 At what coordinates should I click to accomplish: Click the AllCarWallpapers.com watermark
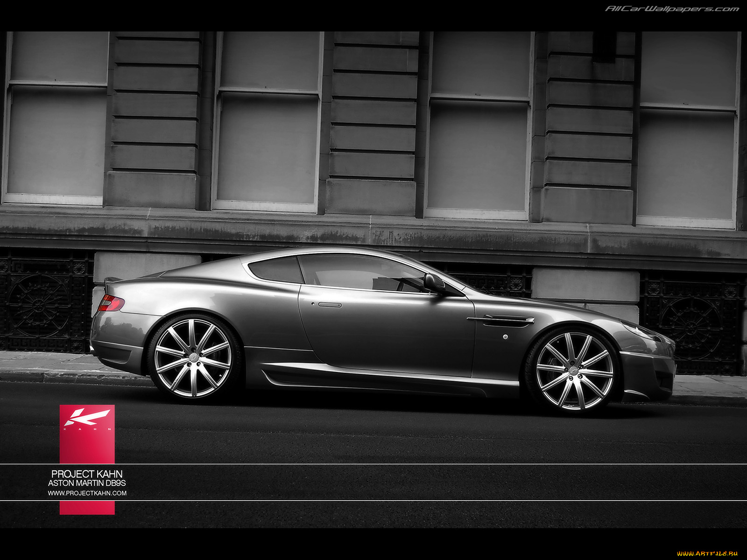click(672, 9)
